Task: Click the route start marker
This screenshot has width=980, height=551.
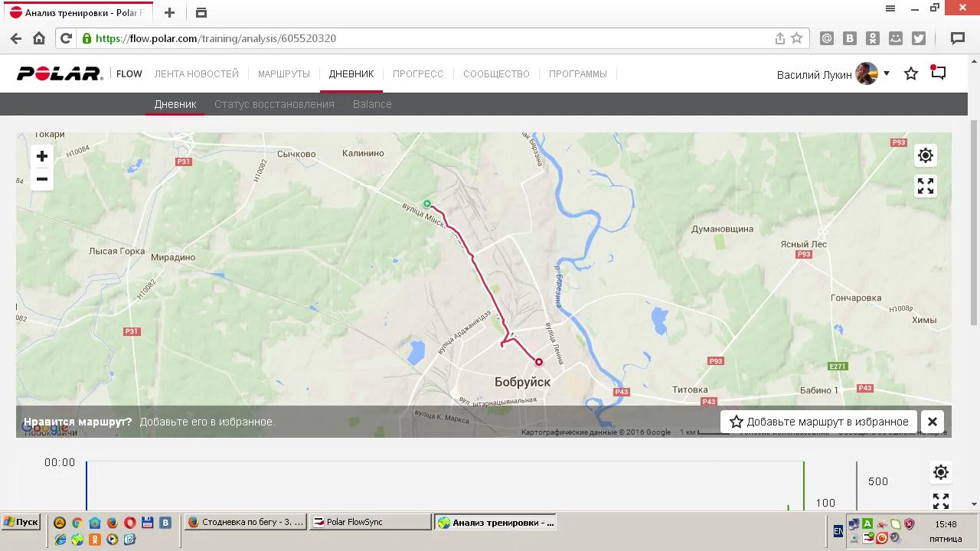Action: click(x=427, y=204)
